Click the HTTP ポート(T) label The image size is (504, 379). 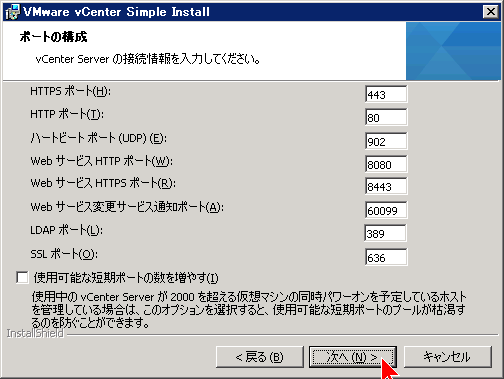pos(67,114)
